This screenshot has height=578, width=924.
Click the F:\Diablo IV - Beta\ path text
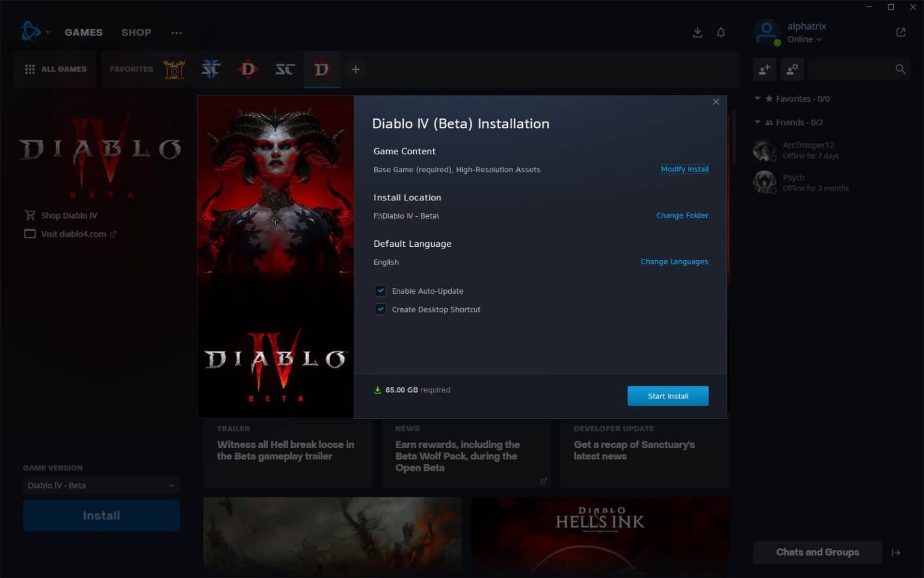click(x=406, y=216)
